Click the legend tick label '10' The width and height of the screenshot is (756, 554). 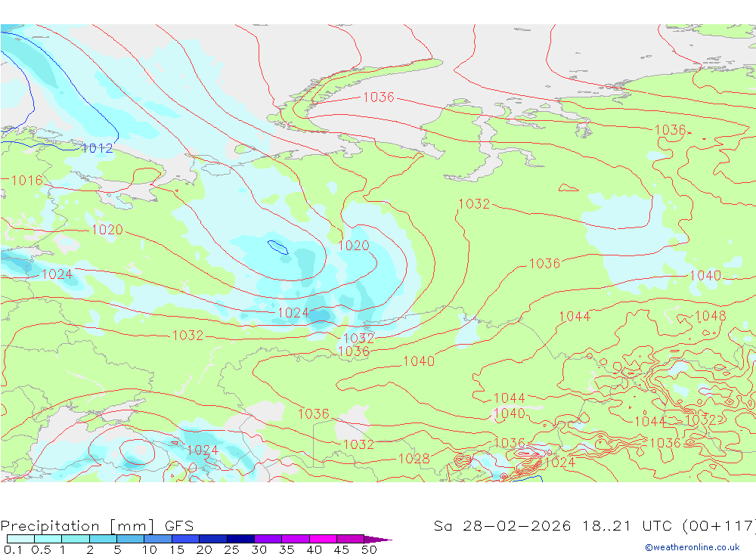[x=150, y=549]
